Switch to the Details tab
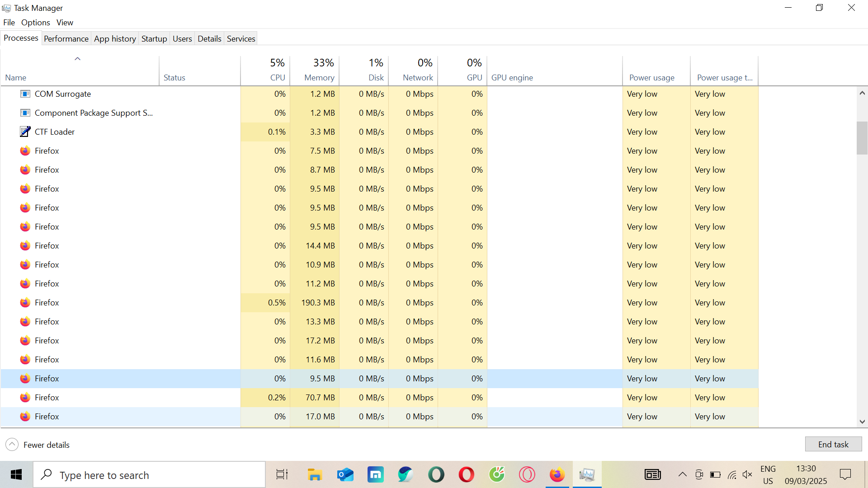Viewport: 868px width, 488px height. (209, 39)
